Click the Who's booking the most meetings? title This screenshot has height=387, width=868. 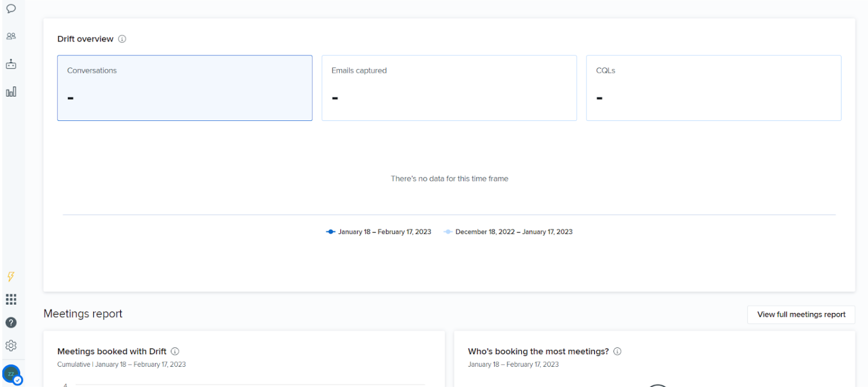pyautogui.click(x=538, y=351)
